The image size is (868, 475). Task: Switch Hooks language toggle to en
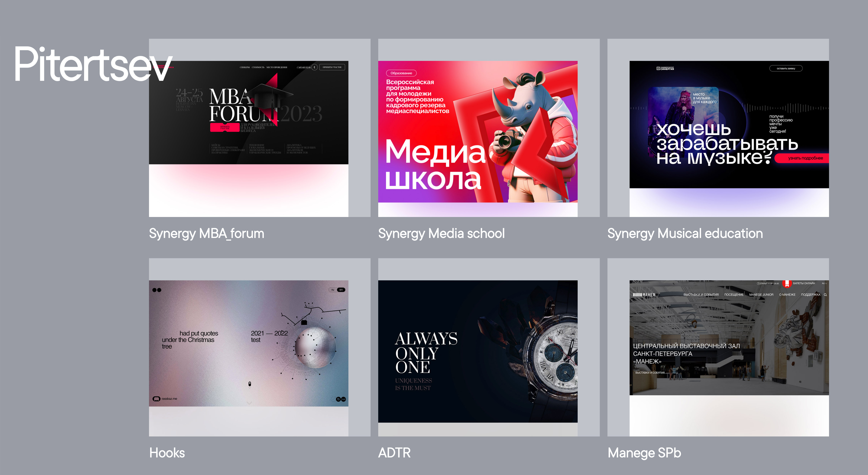point(341,290)
